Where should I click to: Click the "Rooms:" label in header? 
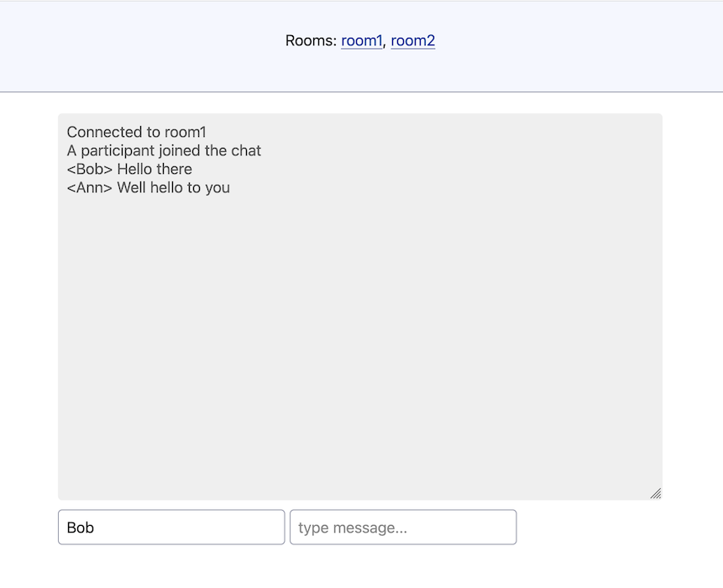click(x=311, y=40)
